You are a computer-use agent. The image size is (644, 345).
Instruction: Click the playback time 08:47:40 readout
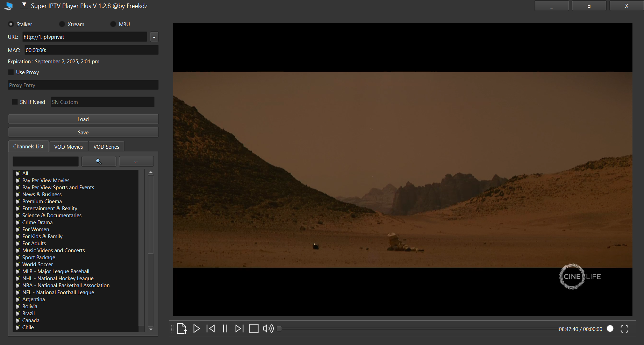568,329
